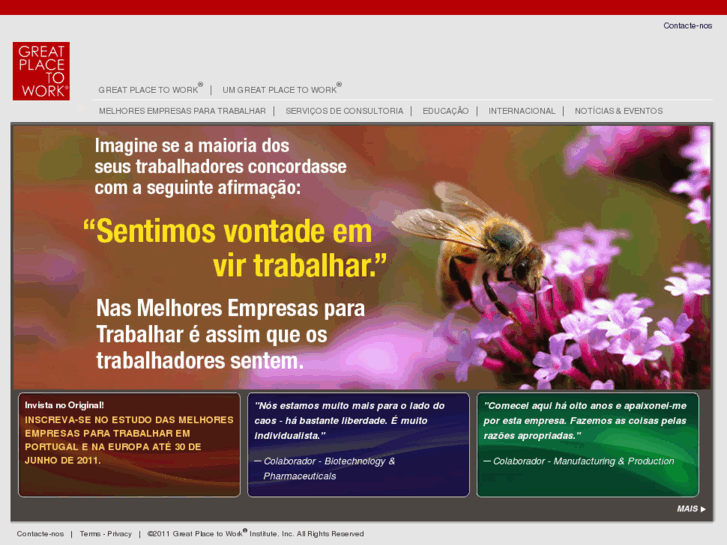Click the Great Place to Work logo
Screen dimensions: 727x545
41,71
